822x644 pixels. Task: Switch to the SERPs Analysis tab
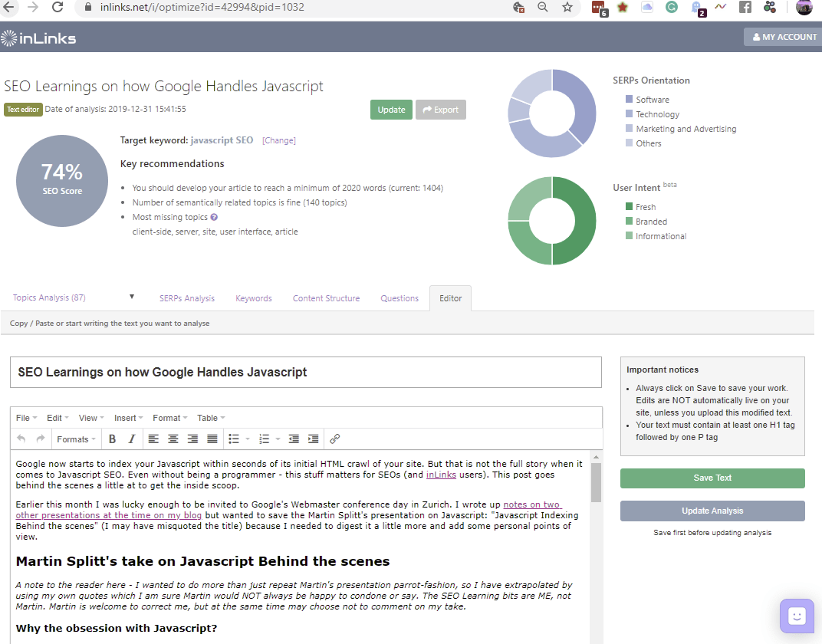click(187, 298)
